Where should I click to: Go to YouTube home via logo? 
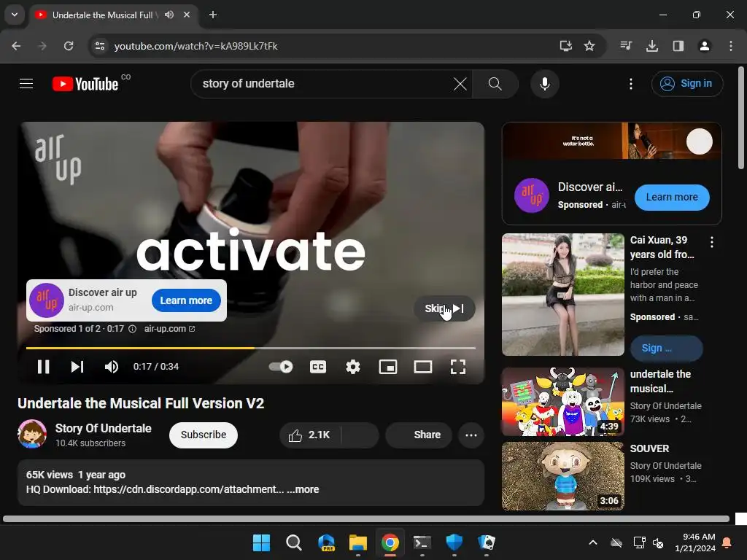pos(85,84)
